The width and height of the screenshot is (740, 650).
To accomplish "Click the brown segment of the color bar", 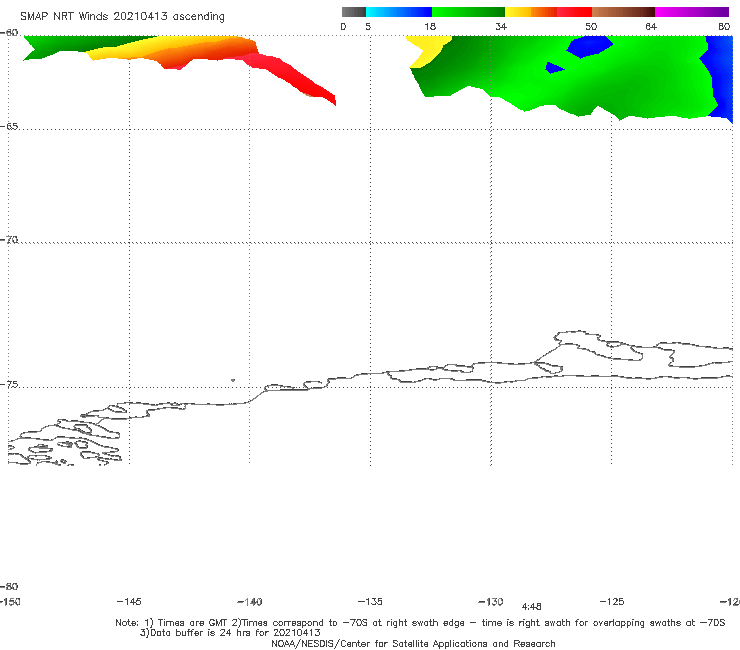I will [x=623, y=12].
